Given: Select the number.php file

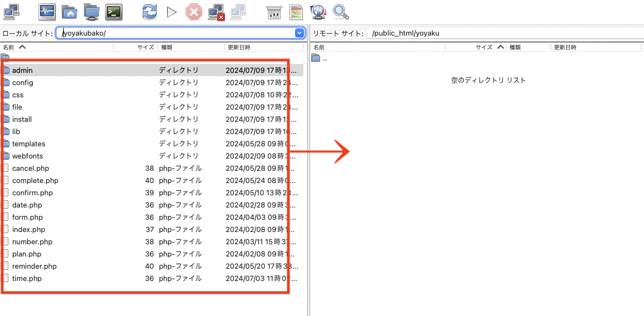Looking at the screenshot, I should (152, 242).
